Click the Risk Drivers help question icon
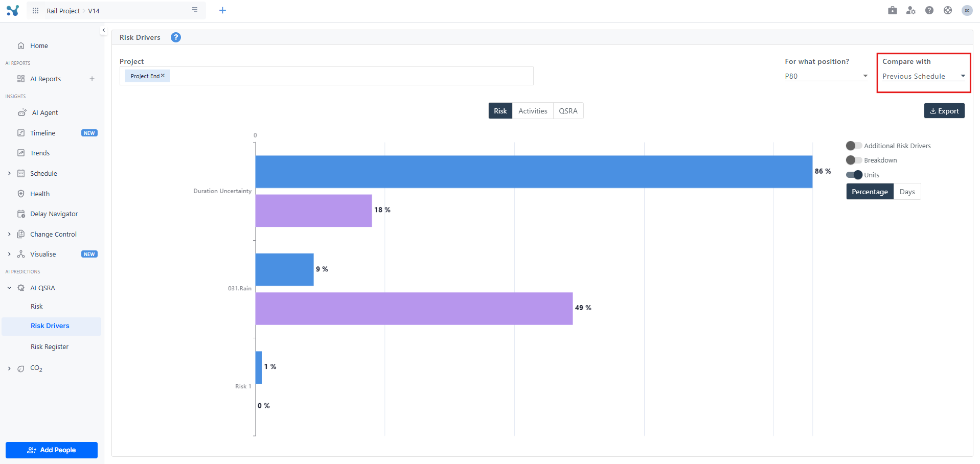Image resolution: width=980 pixels, height=464 pixels. [176, 37]
